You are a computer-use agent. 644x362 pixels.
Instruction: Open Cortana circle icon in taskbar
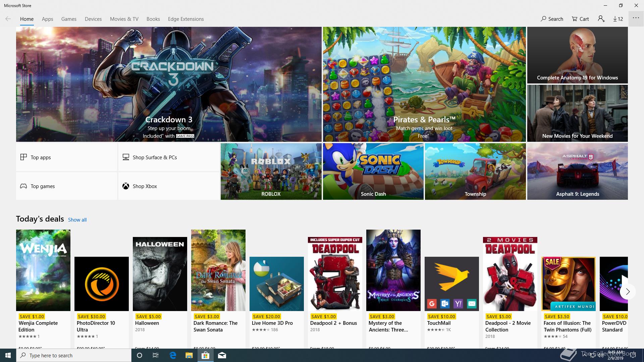point(140,355)
